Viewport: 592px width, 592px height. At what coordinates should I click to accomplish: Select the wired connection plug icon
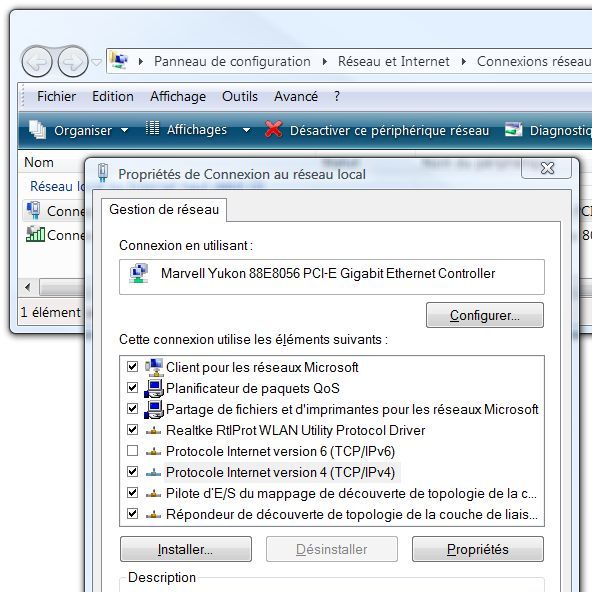coord(34,210)
